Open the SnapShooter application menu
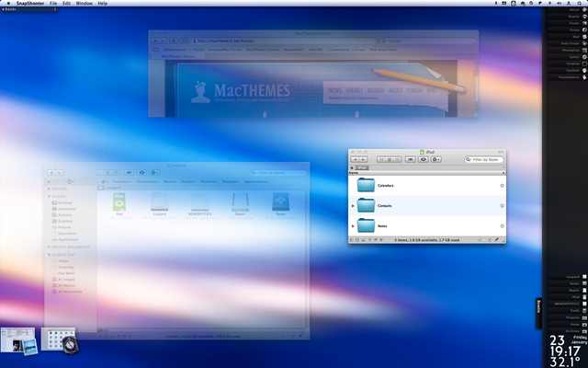Viewport: 588px width, 368px height. (x=30, y=3)
